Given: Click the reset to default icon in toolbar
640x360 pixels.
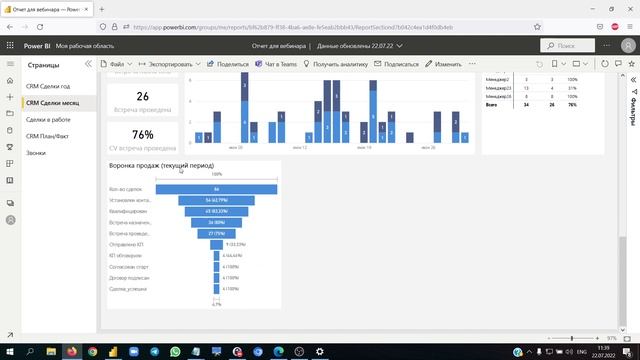Looking at the screenshot, I should (540, 64).
